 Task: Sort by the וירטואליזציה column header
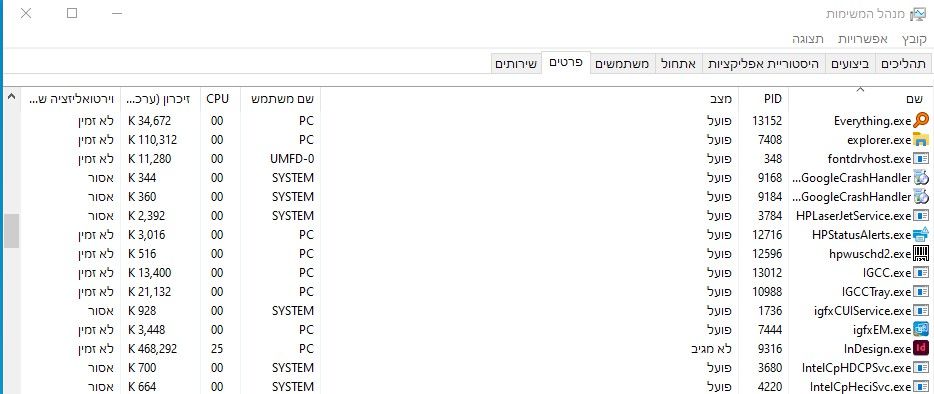click(70, 98)
